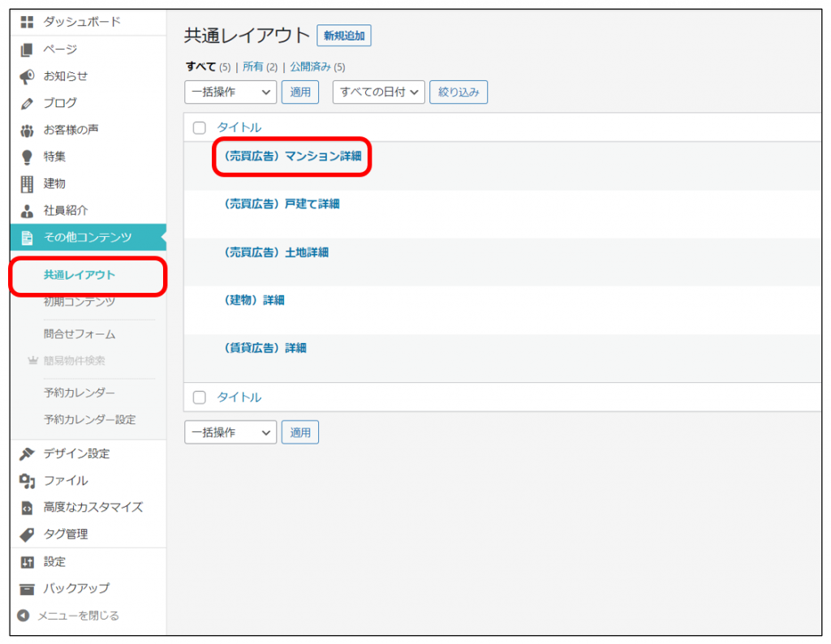Open the すべての日付 date filter dropdown
Viewport: 831px width, 644px height.
pos(379,92)
